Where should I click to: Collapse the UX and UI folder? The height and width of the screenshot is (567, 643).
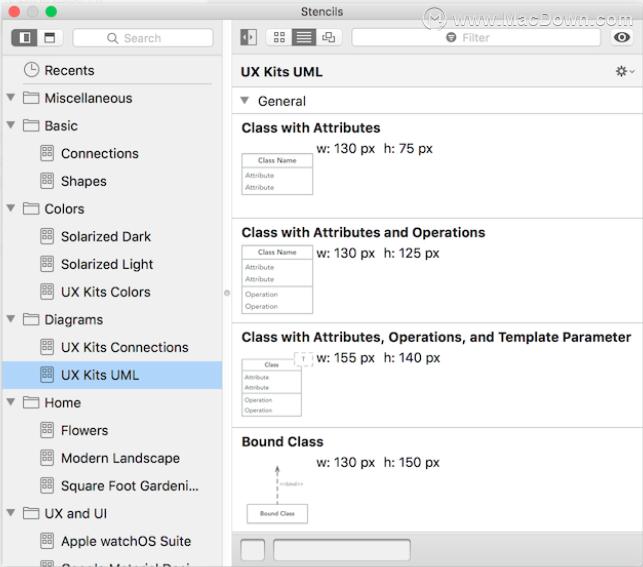(11, 513)
